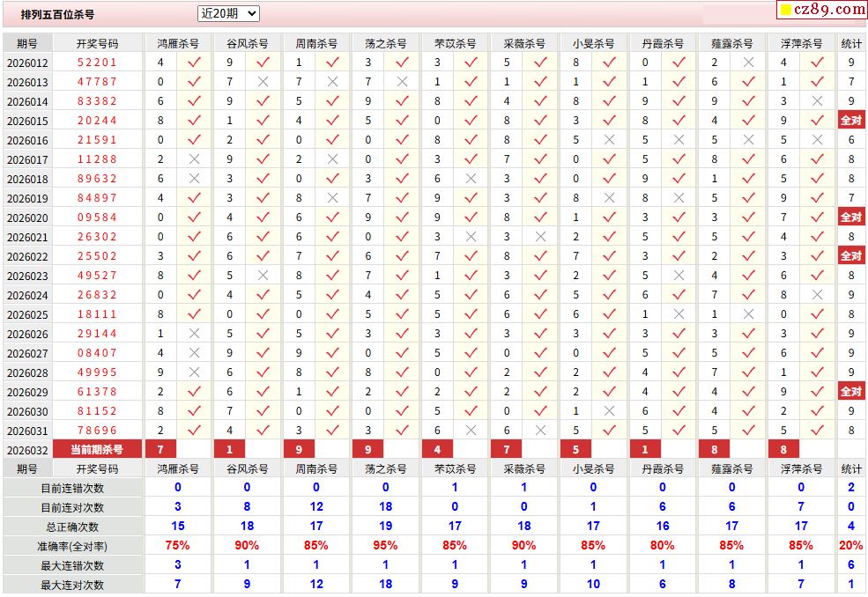Click the 浮萍 cross mark in row 2026024
The height and width of the screenshot is (597, 868).
(818, 295)
